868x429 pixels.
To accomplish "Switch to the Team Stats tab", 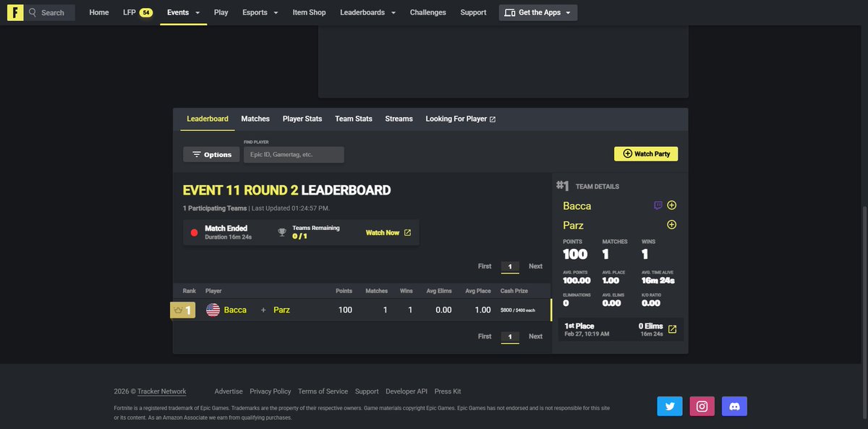I will click(354, 119).
